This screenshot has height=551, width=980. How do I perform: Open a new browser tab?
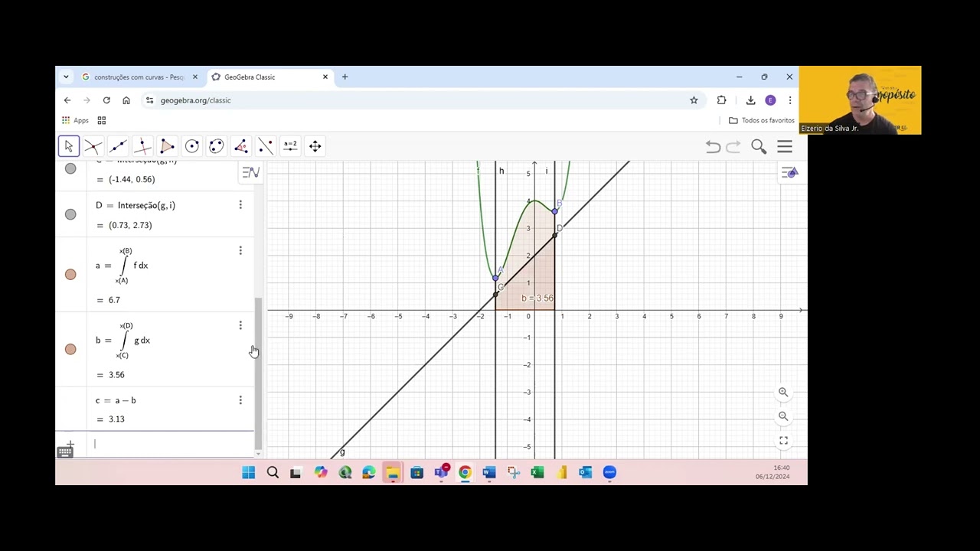click(x=345, y=77)
